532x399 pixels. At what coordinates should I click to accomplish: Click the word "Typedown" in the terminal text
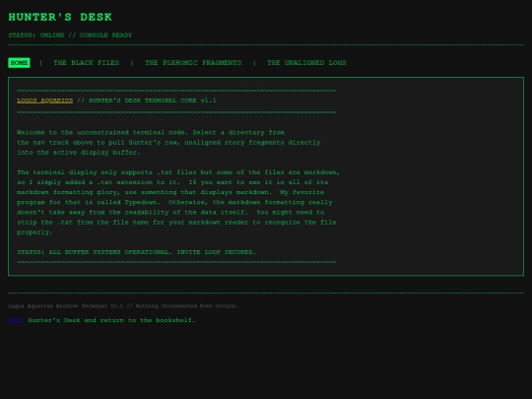point(141,202)
